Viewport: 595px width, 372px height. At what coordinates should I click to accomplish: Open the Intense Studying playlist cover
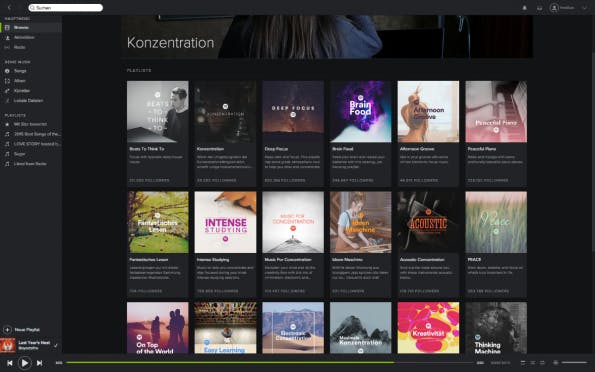pos(225,222)
